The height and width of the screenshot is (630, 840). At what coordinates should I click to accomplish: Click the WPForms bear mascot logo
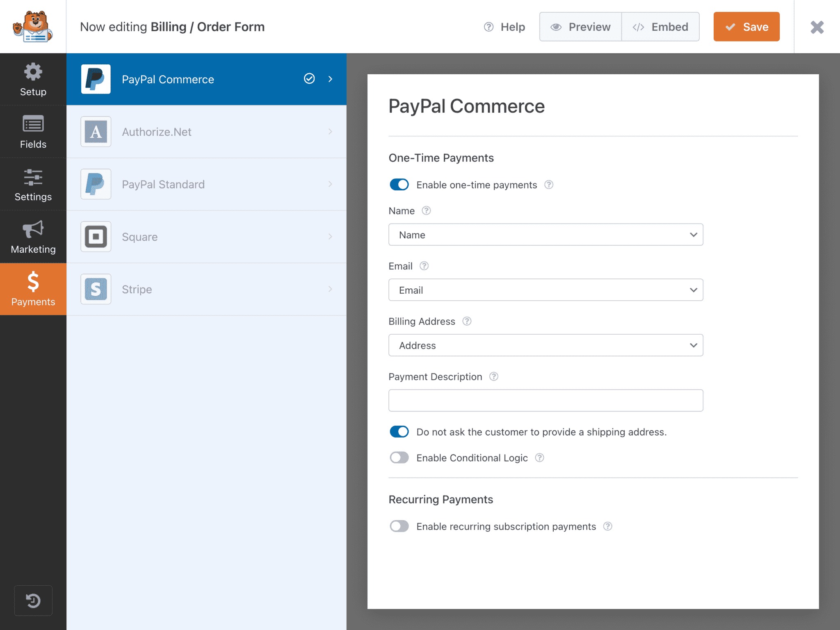pos(33,27)
